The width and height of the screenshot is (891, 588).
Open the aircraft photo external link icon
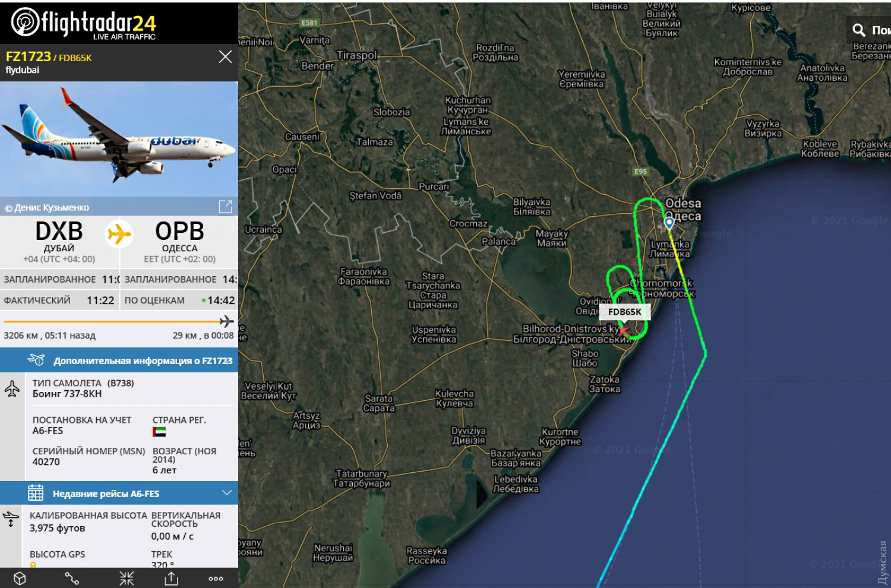tap(226, 207)
